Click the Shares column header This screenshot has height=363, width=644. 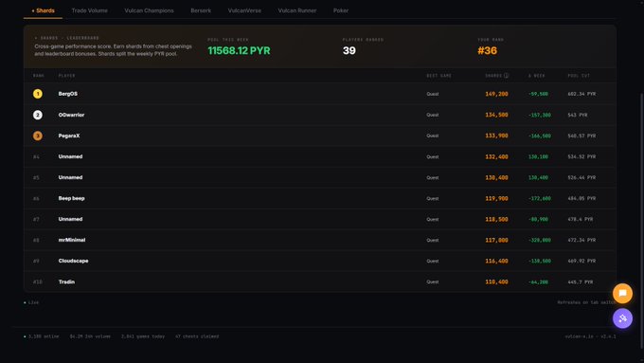tap(493, 76)
